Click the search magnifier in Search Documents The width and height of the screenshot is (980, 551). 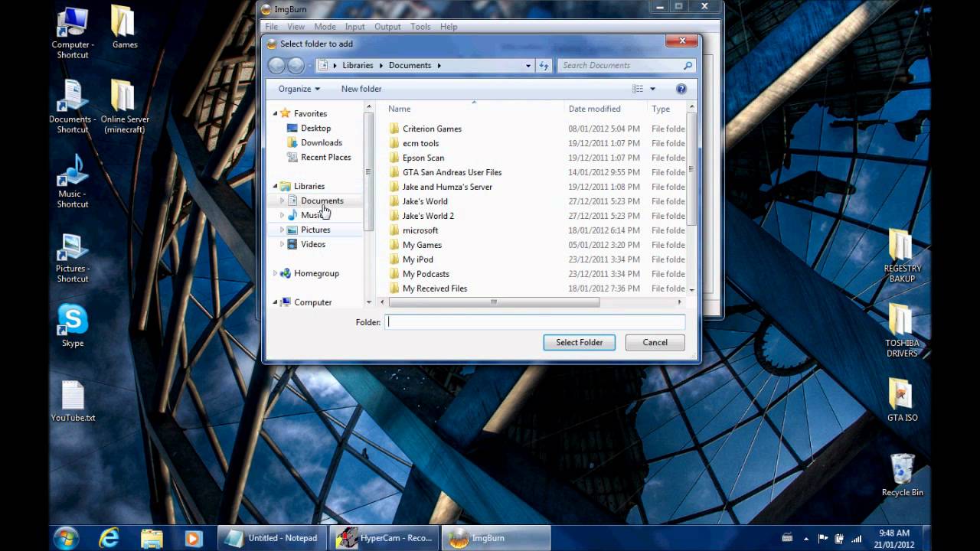coord(688,66)
